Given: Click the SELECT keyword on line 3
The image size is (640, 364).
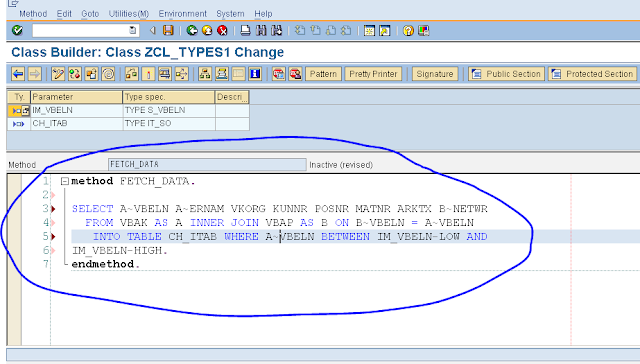Looking at the screenshot, I should (92, 209).
